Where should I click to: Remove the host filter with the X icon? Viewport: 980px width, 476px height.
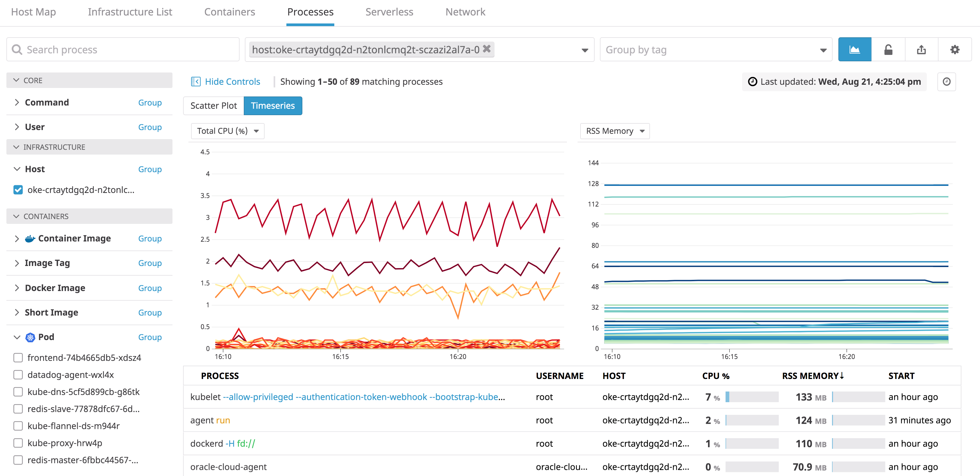click(487, 49)
